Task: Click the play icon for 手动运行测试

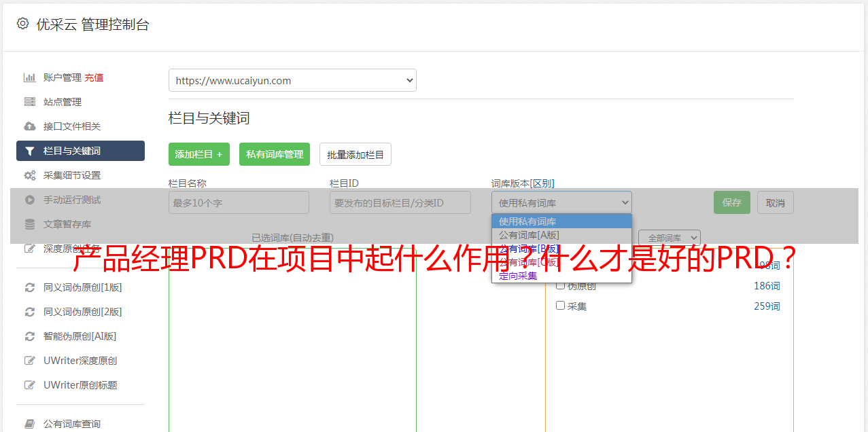Action: point(29,200)
